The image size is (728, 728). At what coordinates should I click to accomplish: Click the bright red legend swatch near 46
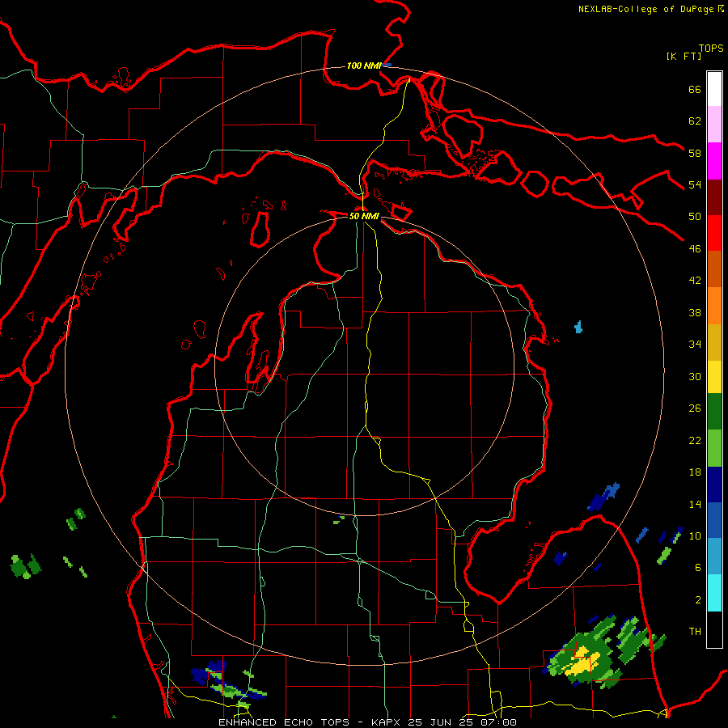tap(714, 233)
